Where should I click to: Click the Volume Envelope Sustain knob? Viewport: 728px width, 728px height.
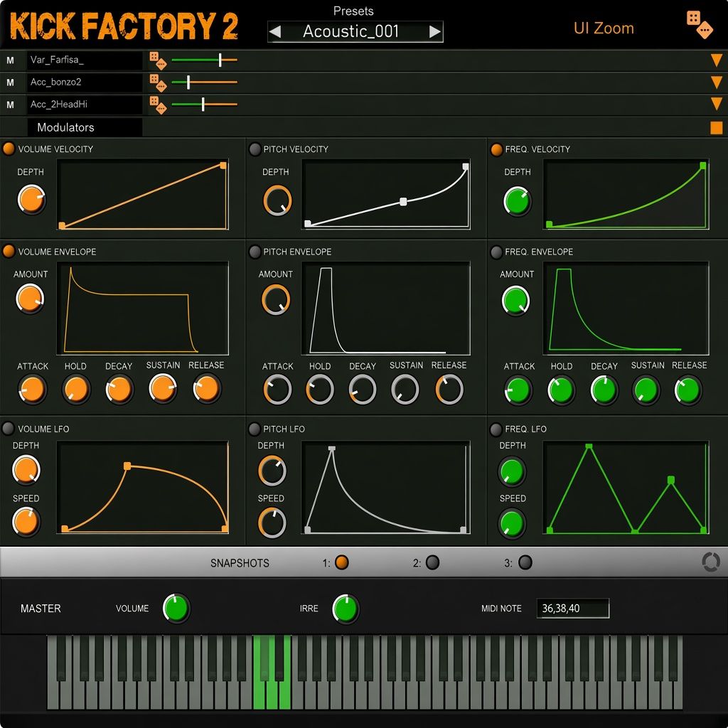163,389
